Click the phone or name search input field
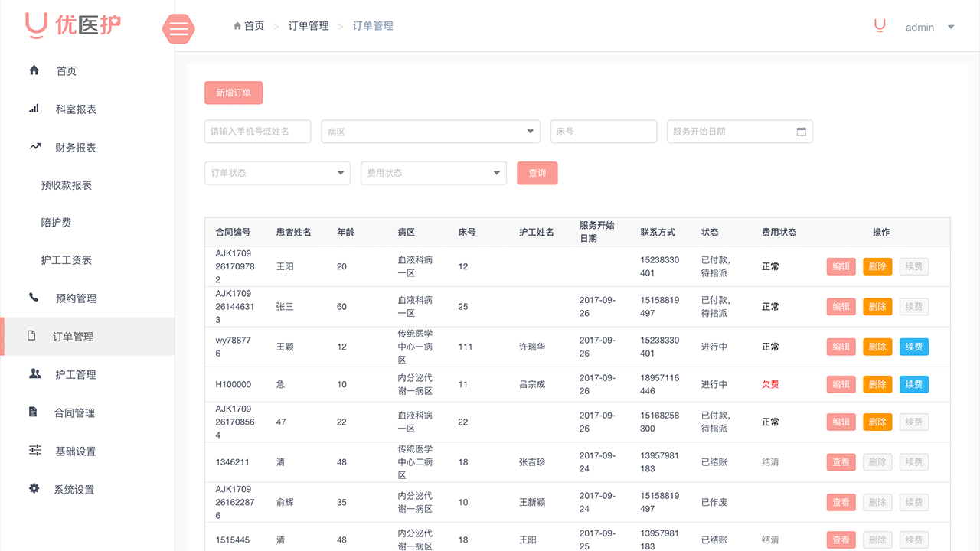 [x=257, y=131]
